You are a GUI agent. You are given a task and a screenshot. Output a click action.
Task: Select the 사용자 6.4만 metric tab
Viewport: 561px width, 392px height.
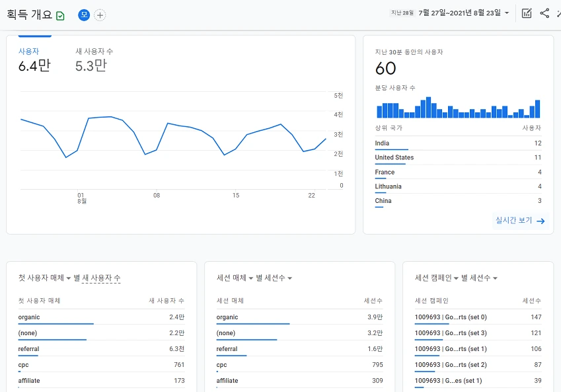34,61
